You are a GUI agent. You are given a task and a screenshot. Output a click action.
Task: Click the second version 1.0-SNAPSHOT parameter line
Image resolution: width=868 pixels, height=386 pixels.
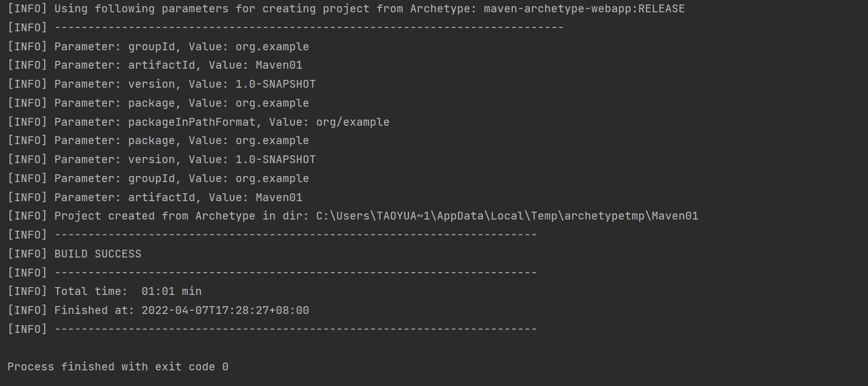point(185,160)
